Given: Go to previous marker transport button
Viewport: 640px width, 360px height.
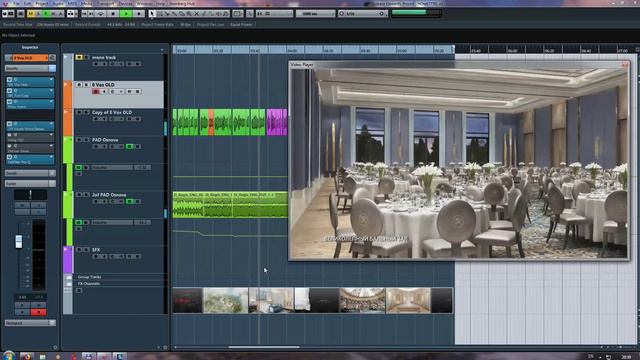Looking at the screenshot, I should 84,13.
